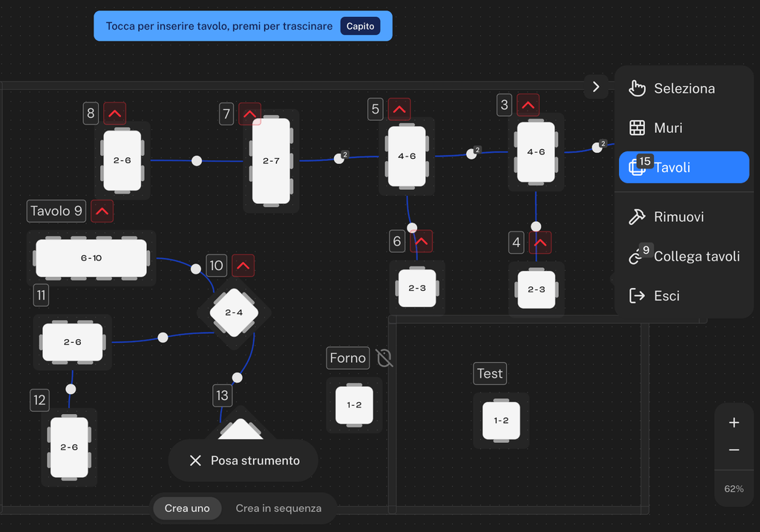Select the Forno 1-2 seat table

pos(354,405)
